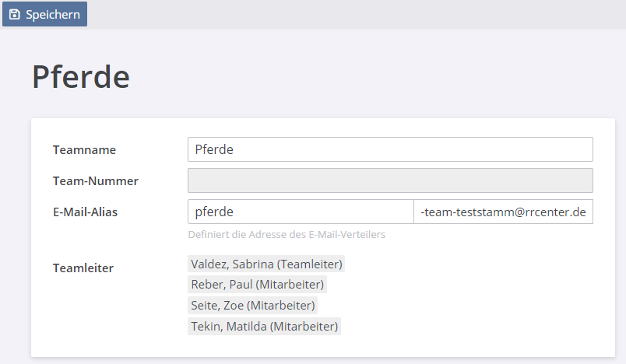Click the floppy disk save icon
This screenshot has width=626, height=364.
pyautogui.click(x=14, y=14)
